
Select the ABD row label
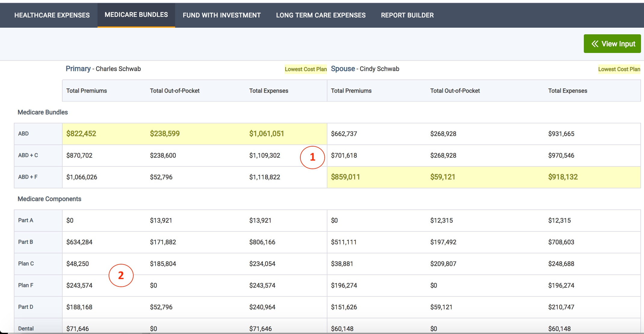pos(23,134)
